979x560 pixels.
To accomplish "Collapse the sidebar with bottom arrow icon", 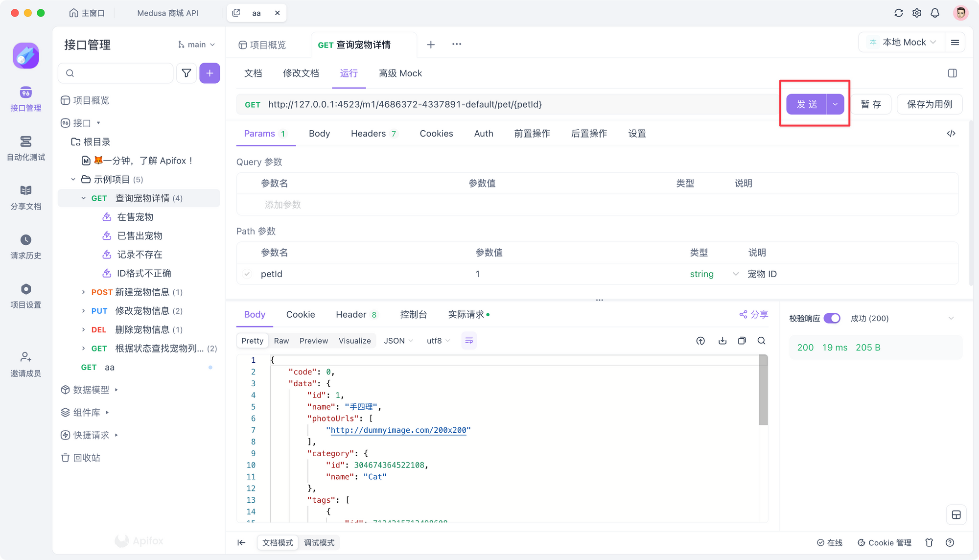I will [241, 542].
